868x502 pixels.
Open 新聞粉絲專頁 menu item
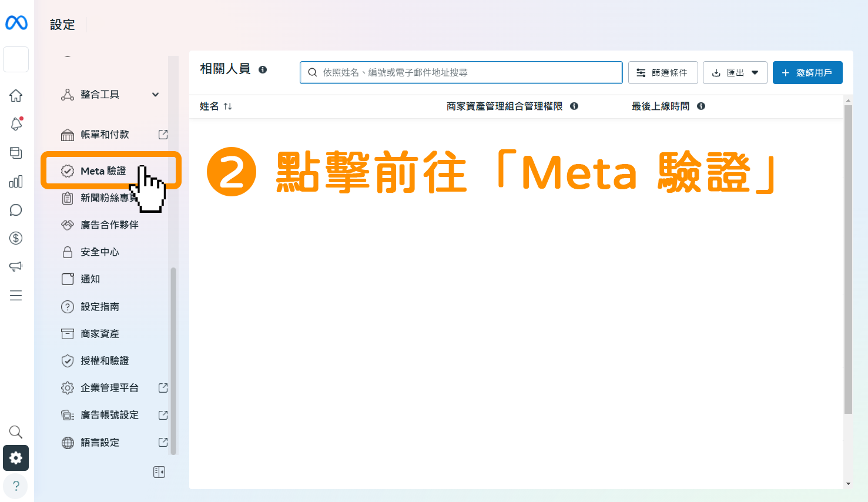tap(109, 198)
